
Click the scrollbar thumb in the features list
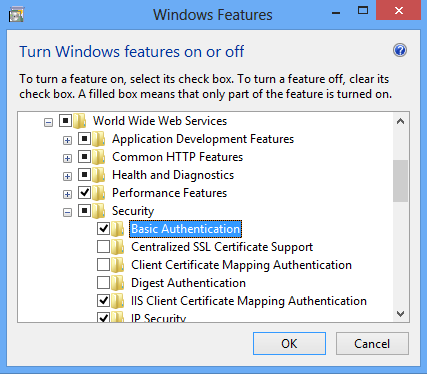(400, 181)
